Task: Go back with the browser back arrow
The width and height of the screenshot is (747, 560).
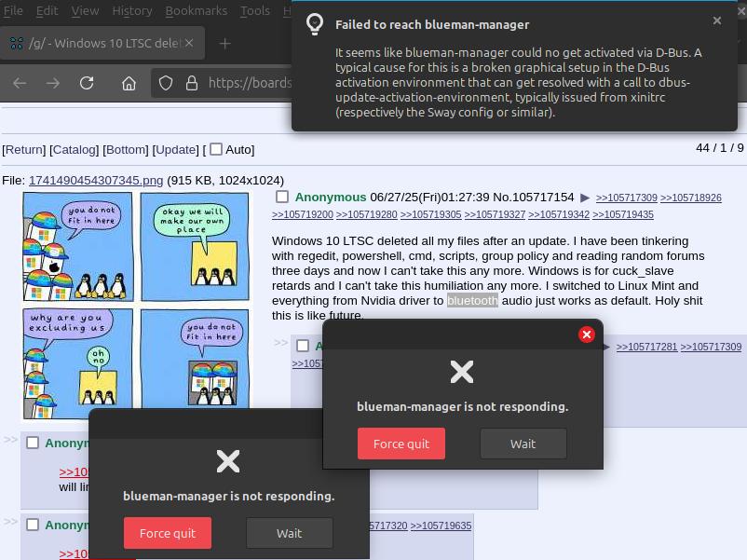Action: coord(20,84)
